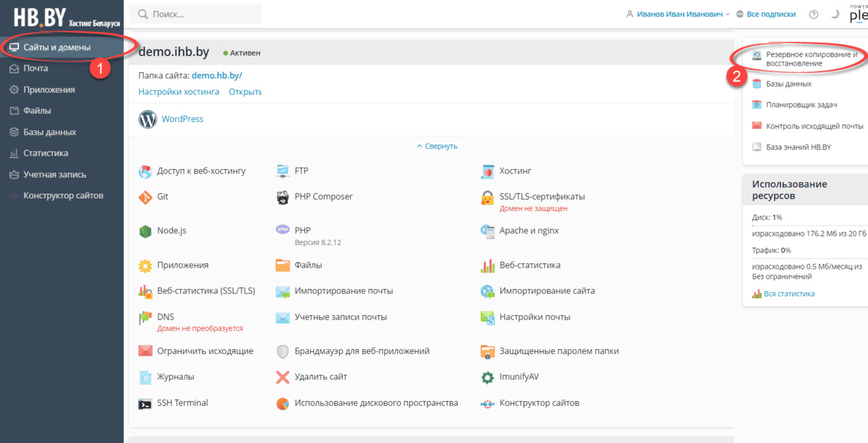868x443 pixels.
Task: Open the Веб-статистика chart icon
Action: 488,266
